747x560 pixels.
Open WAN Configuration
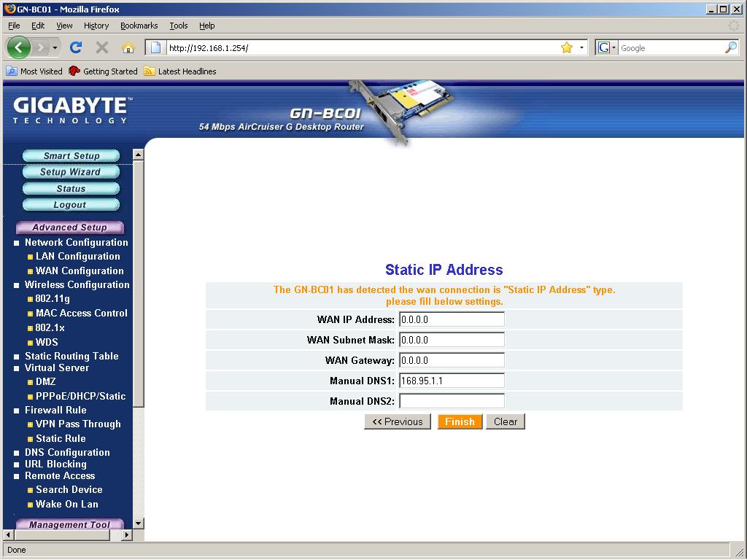coord(80,271)
